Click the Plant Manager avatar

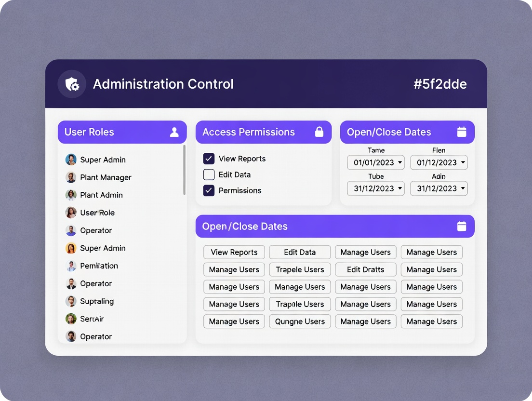click(x=71, y=177)
